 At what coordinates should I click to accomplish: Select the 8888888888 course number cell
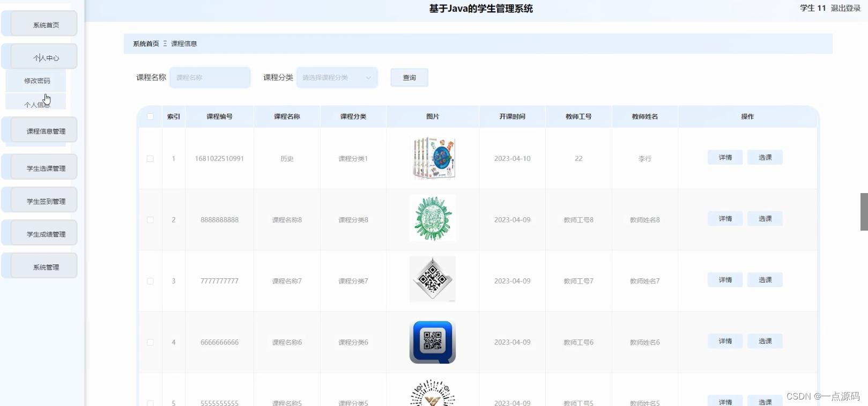point(219,220)
